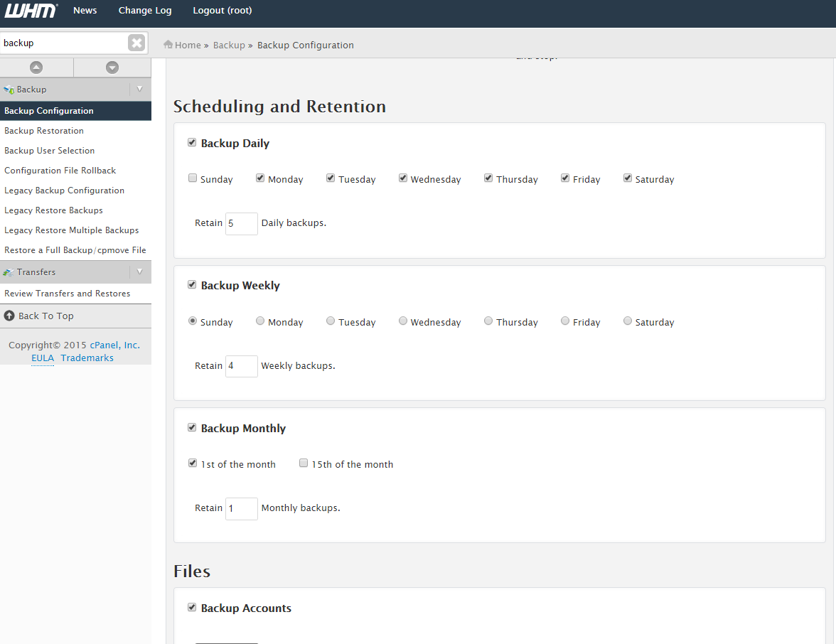This screenshot has width=836, height=644.
Task: Clear the search box with X icon
Action: point(136,43)
